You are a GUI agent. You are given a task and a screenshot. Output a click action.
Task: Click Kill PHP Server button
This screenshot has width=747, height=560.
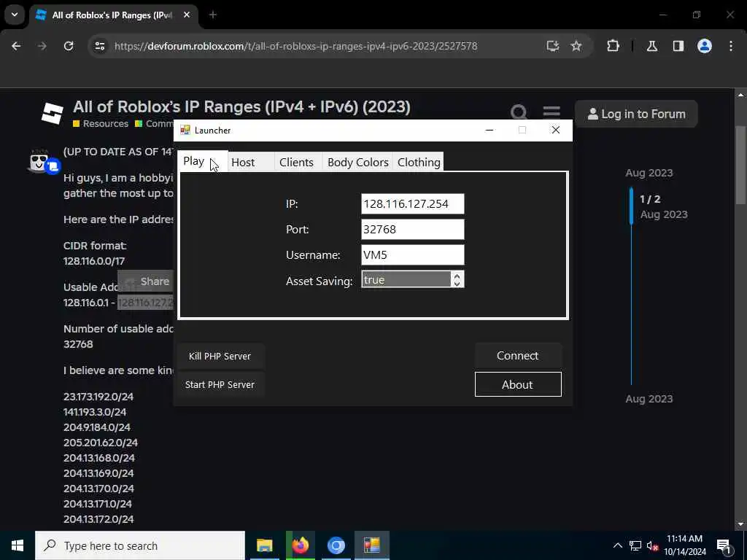(220, 356)
